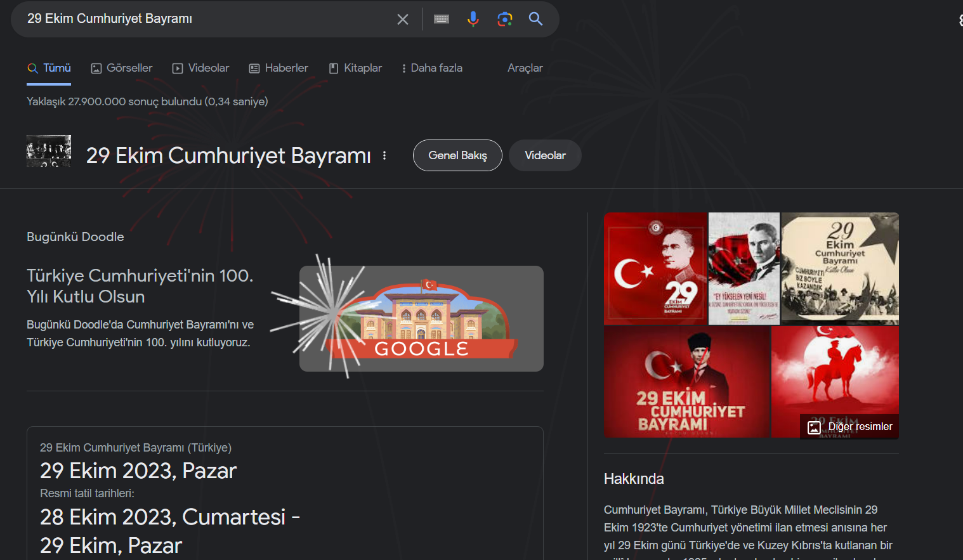Click the 29 Ekim Cumhuriyet Bayramı (Türkiye) caption
This screenshot has height=560, width=963.
[136, 448]
